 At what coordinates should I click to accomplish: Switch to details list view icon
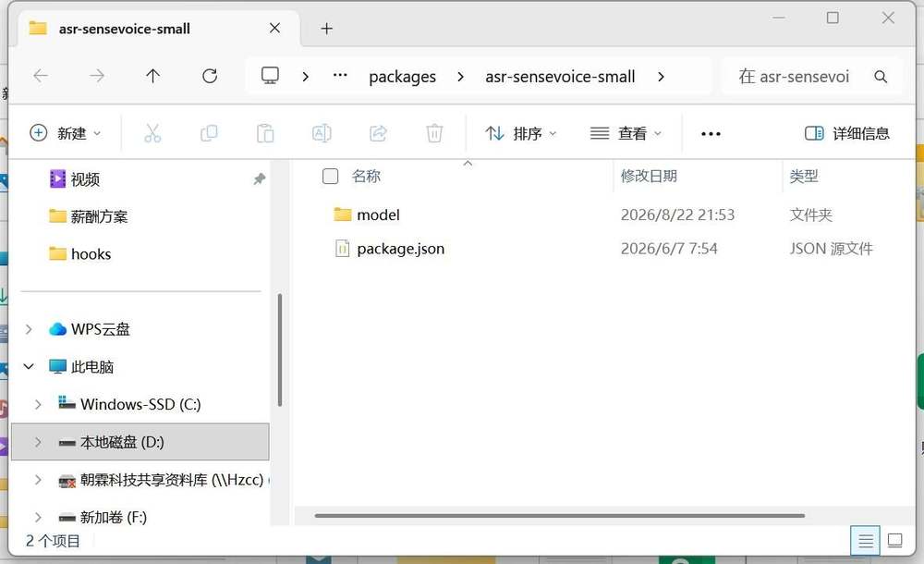865,540
